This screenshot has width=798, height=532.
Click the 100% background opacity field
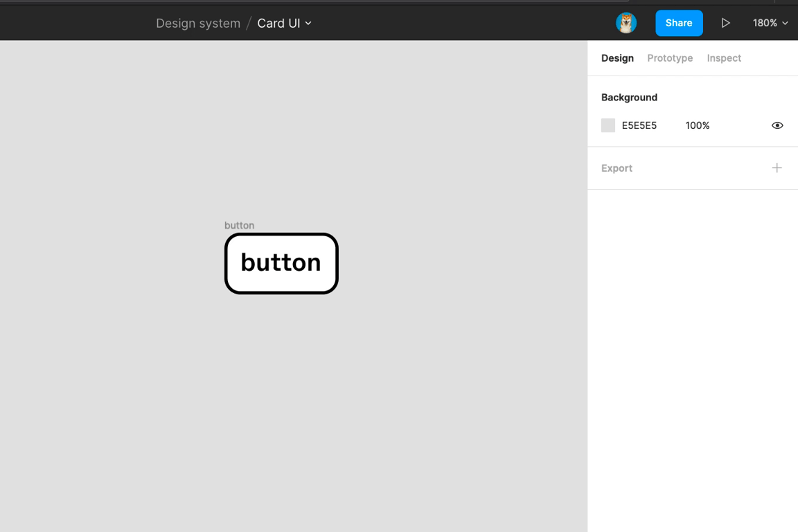click(x=697, y=125)
